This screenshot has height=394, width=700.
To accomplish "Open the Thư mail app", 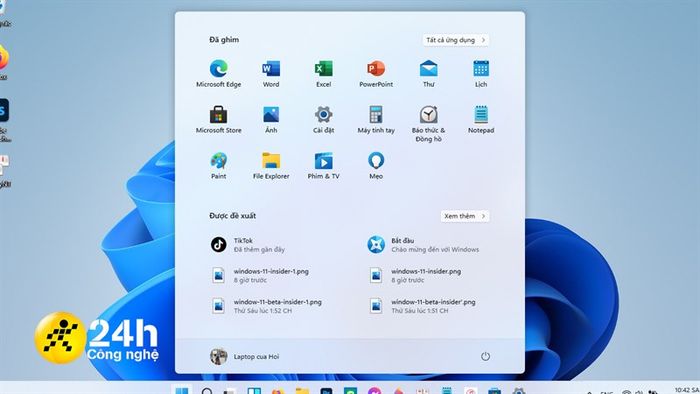I will tap(429, 74).
